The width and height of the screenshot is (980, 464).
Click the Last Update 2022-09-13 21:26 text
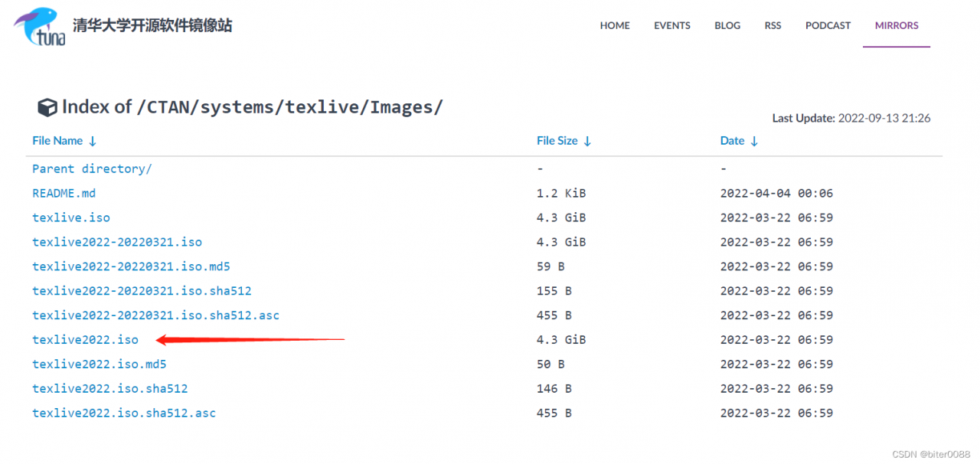[x=851, y=118]
